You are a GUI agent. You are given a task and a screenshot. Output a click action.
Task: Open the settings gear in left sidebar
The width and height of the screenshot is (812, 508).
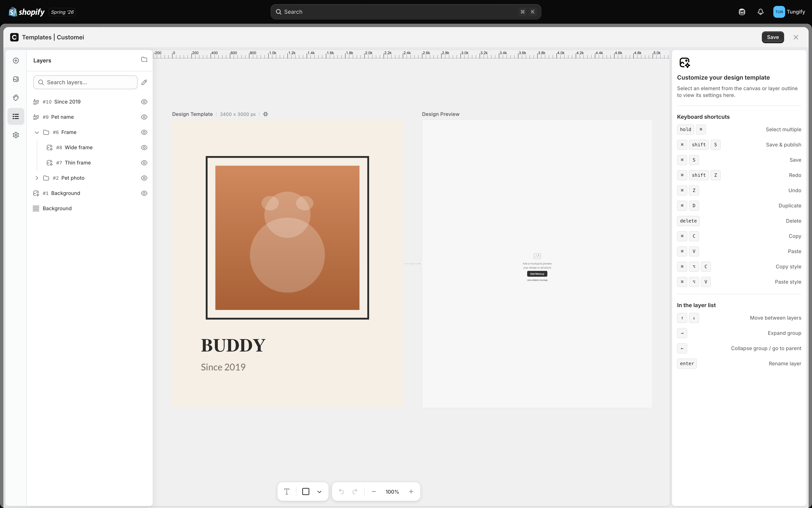[16, 135]
